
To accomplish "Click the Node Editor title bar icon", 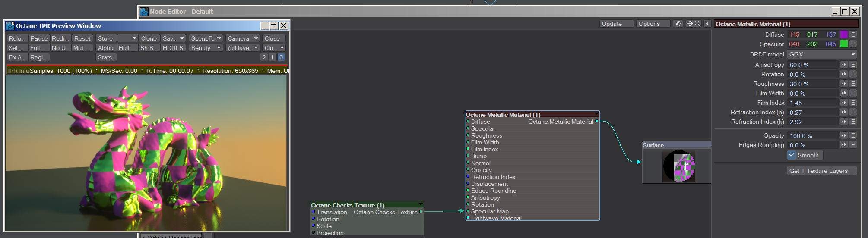I will tap(144, 12).
